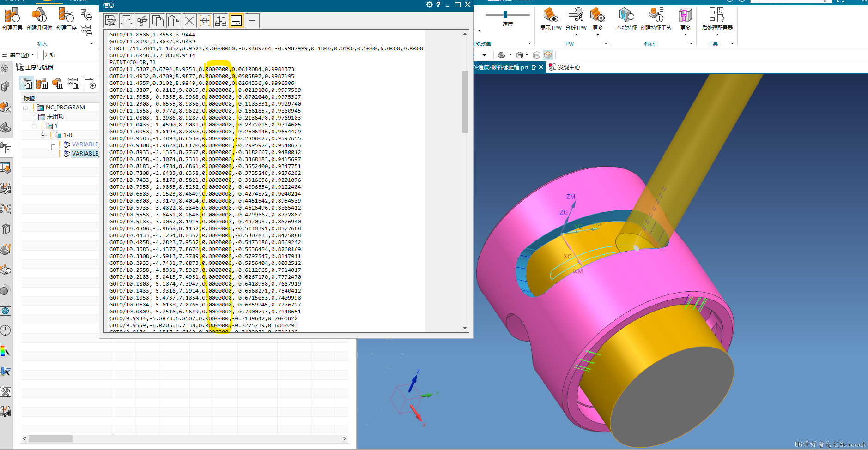The image size is (868, 450).
Task: Click the Cut scissors icon in Information window
Action: (x=142, y=21)
